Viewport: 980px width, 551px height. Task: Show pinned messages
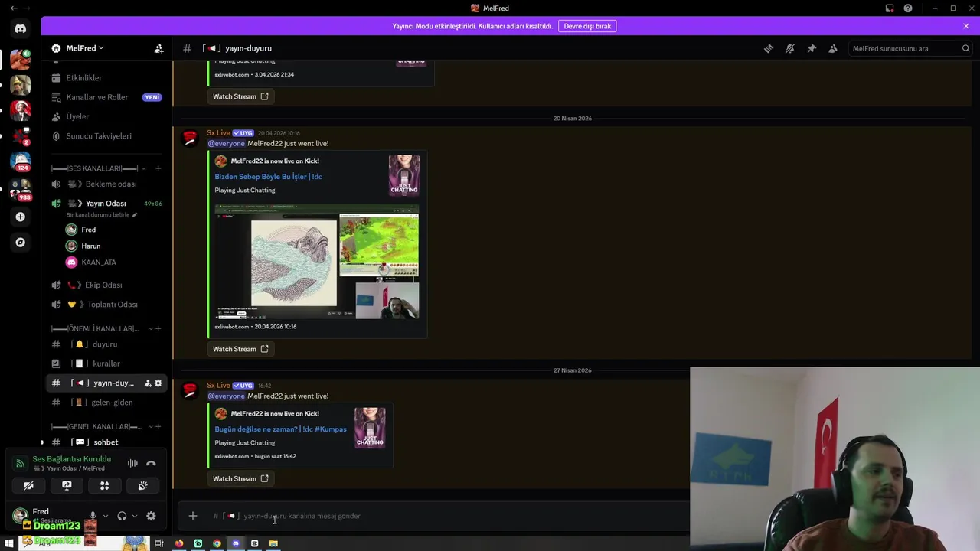812,48
